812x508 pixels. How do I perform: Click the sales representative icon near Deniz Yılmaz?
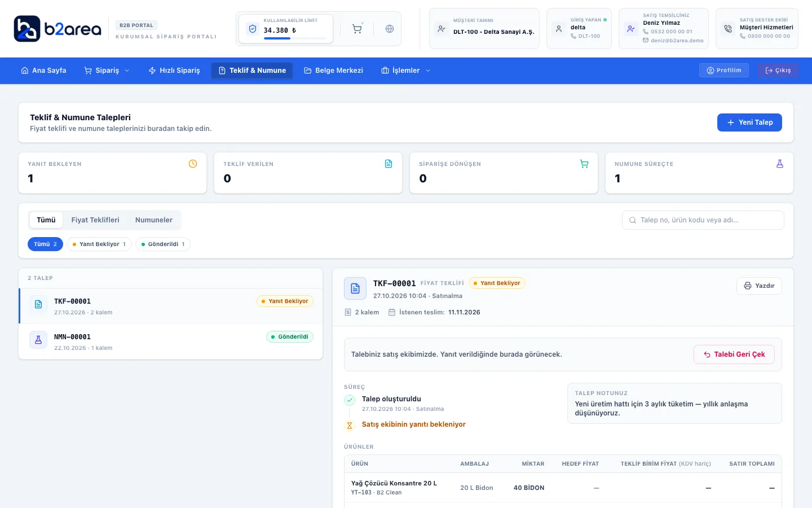(x=631, y=29)
